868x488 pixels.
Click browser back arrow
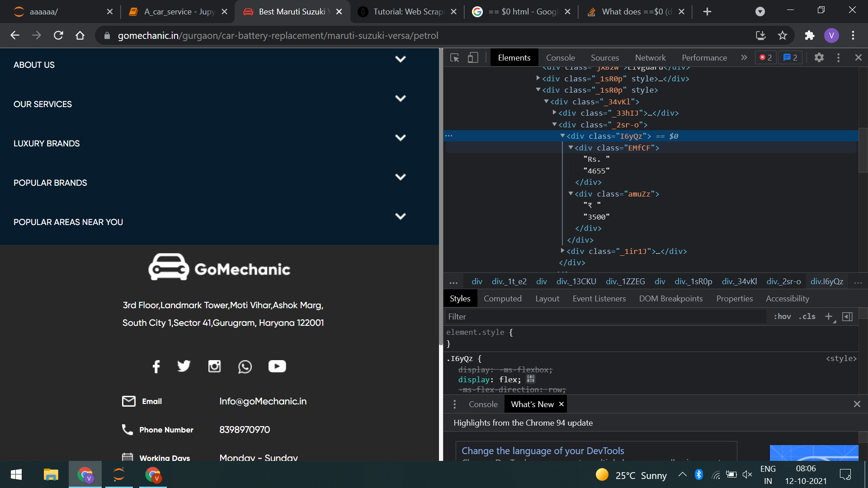(x=15, y=35)
